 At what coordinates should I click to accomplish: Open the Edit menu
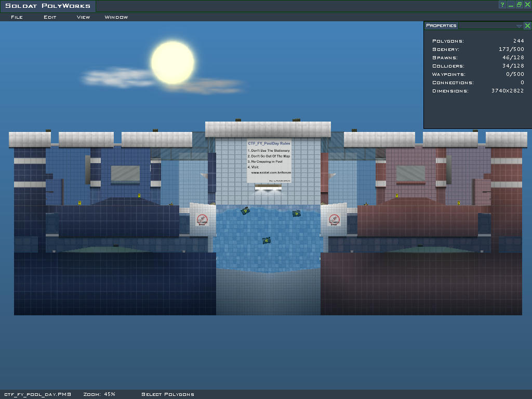click(50, 17)
